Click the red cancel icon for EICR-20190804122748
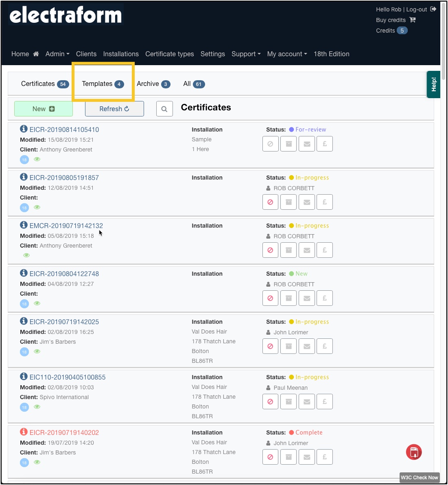Screen dimensions: 448x485 point(270,298)
